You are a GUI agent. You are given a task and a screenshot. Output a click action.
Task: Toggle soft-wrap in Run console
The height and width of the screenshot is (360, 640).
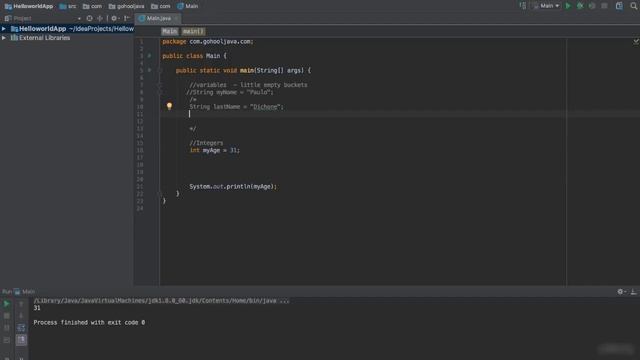click(21, 327)
